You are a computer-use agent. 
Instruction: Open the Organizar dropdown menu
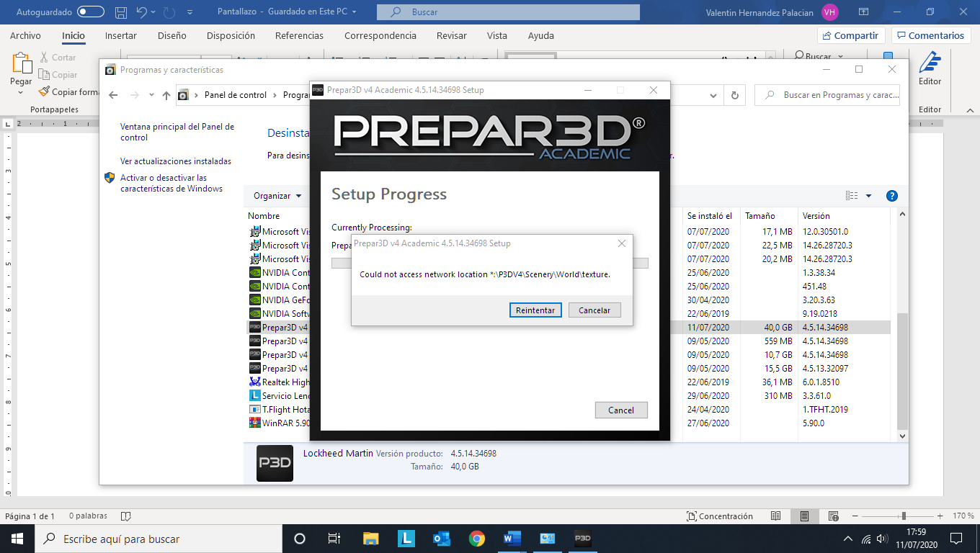tap(277, 196)
